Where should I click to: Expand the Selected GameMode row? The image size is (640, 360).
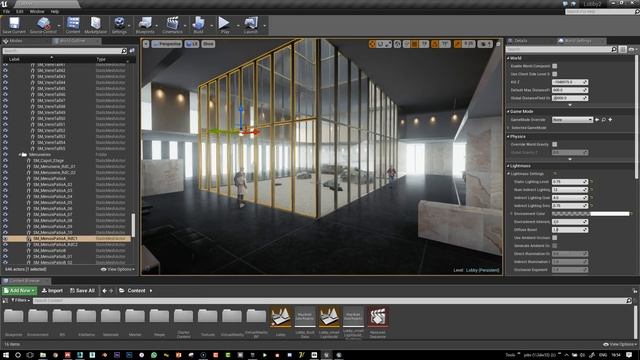[x=509, y=128]
